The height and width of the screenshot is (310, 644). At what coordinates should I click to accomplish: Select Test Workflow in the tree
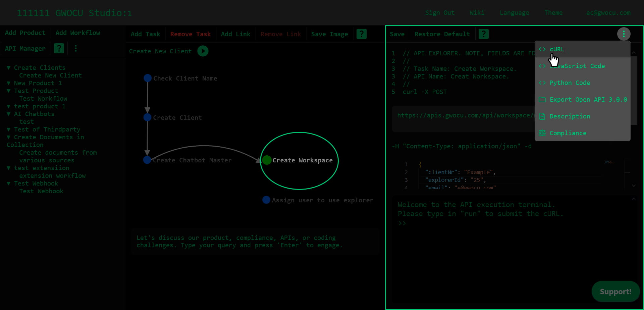43,99
